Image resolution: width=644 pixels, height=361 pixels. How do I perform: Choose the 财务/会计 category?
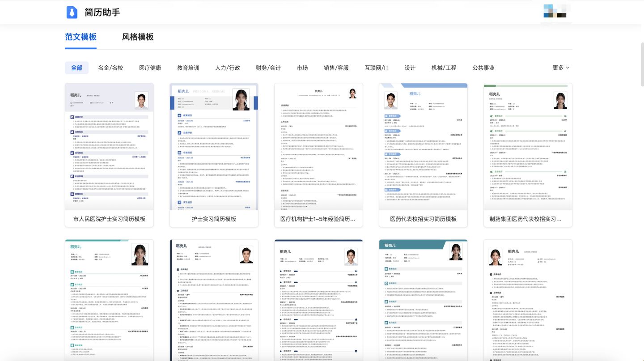(x=268, y=68)
